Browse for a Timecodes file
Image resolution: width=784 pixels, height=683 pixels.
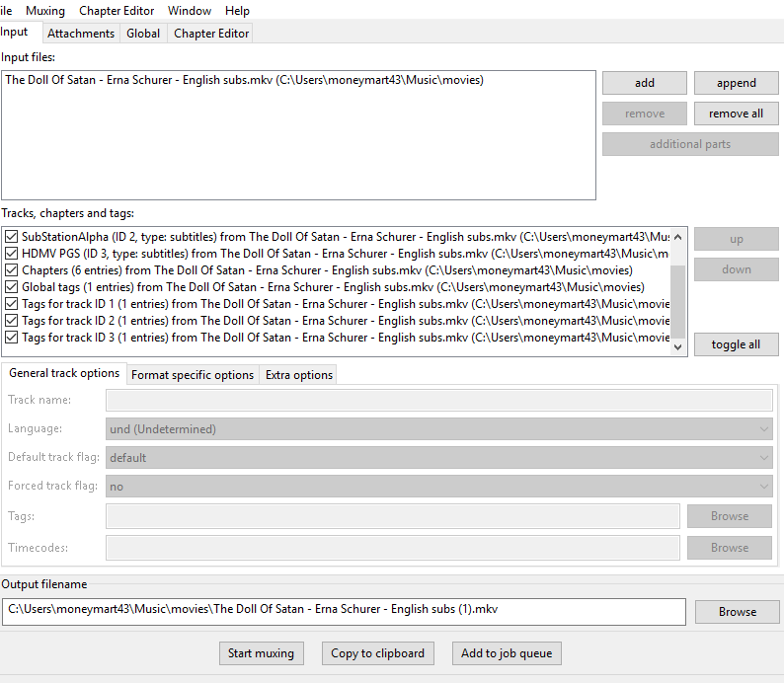point(730,548)
